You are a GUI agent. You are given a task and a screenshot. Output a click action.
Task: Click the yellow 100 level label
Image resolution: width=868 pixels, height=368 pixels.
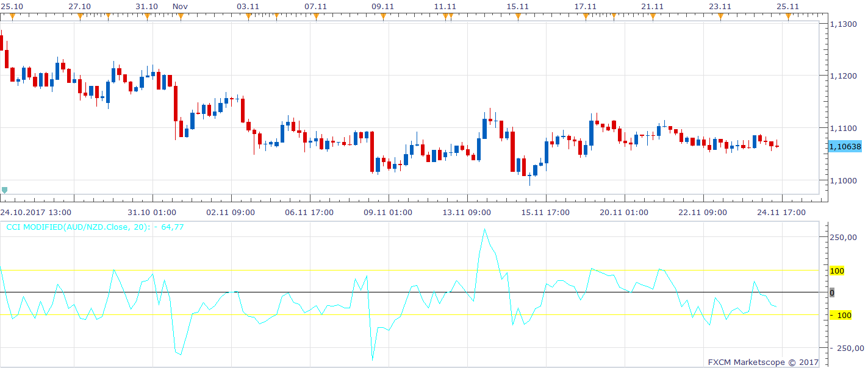click(x=837, y=271)
